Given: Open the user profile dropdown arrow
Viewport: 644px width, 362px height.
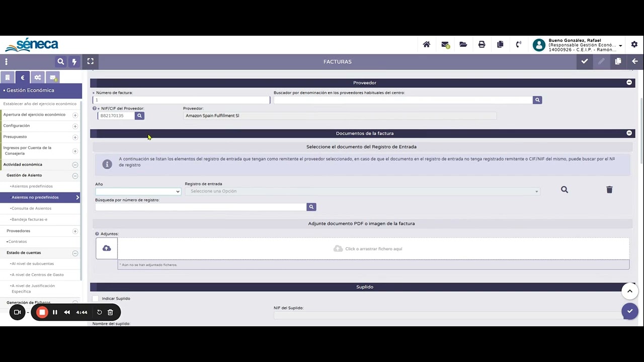Looking at the screenshot, I should point(620,46).
